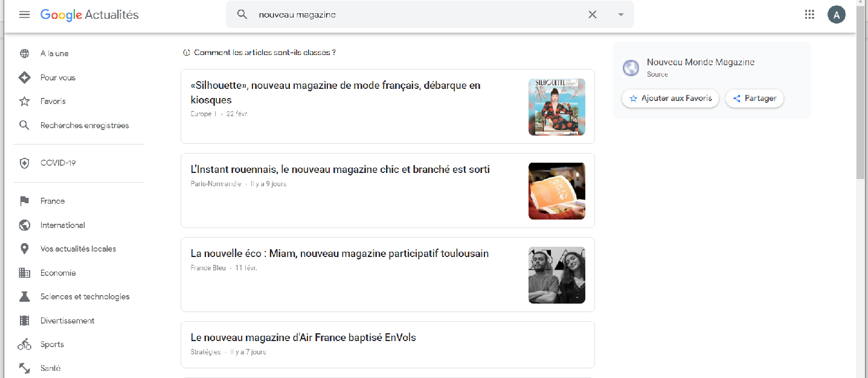Open Comment les articles sont-ils classés link
Viewport: 868px width, 378px height.
(264, 53)
